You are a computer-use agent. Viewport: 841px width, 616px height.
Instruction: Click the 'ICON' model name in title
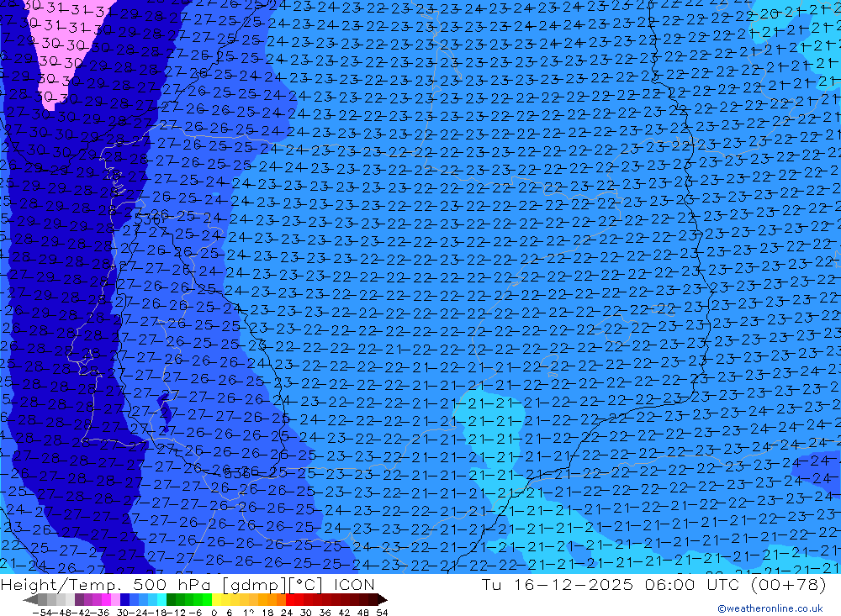click(x=354, y=584)
